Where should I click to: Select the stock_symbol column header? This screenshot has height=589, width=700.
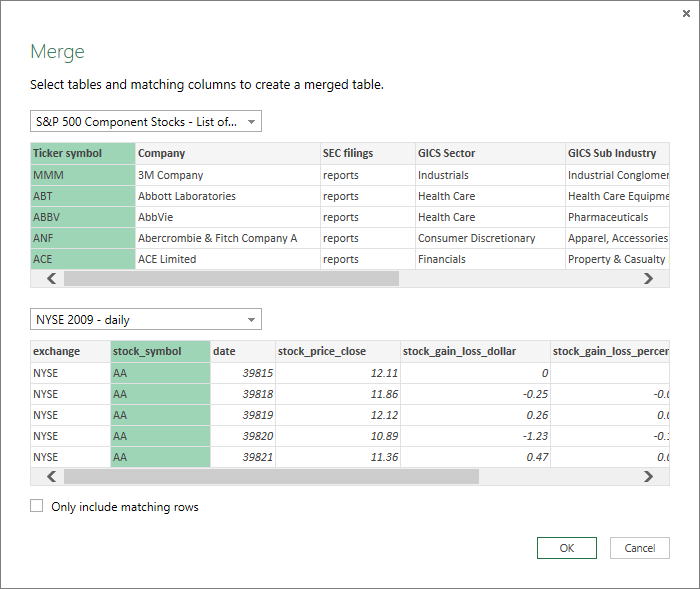160,351
